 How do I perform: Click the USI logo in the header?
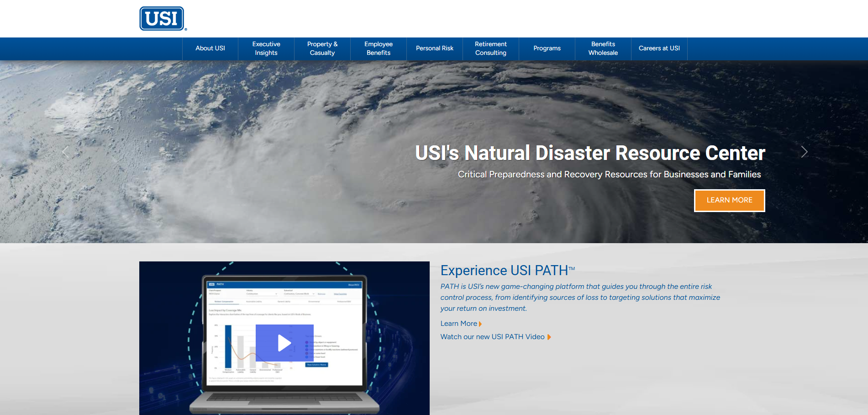point(162,19)
